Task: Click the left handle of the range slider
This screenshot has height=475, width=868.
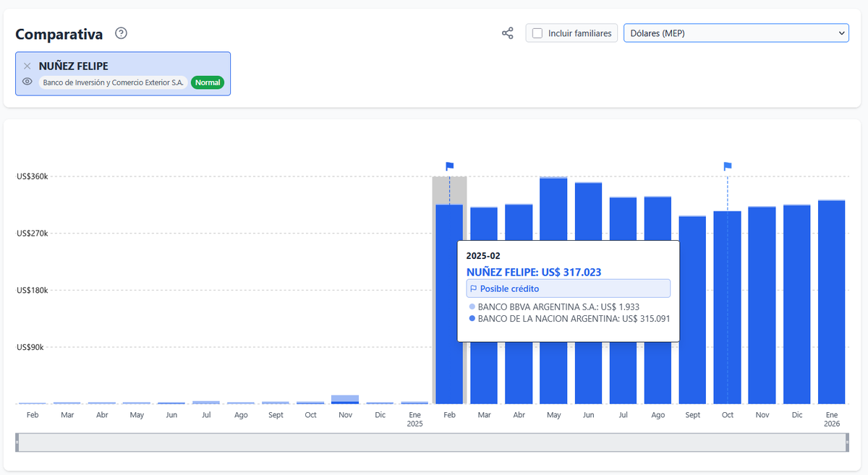Action: click(18, 442)
